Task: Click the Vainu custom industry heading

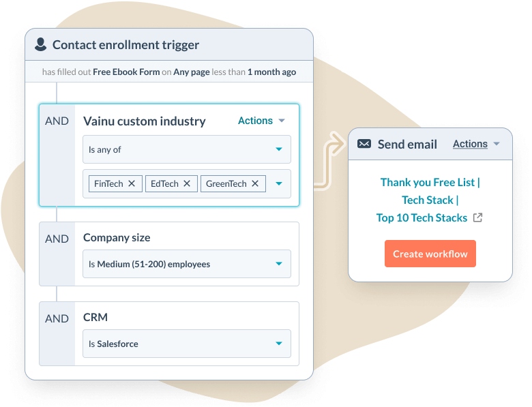Action: pos(144,121)
